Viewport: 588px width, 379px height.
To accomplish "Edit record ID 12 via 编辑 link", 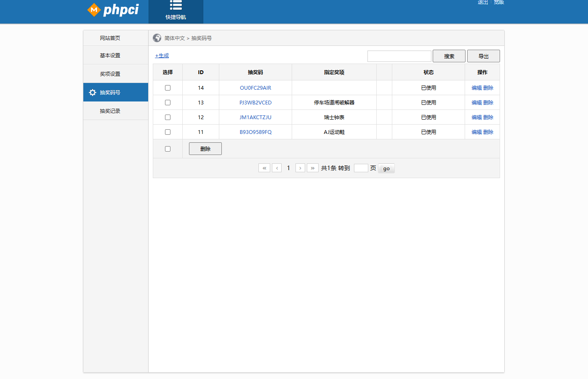I will click(476, 117).
